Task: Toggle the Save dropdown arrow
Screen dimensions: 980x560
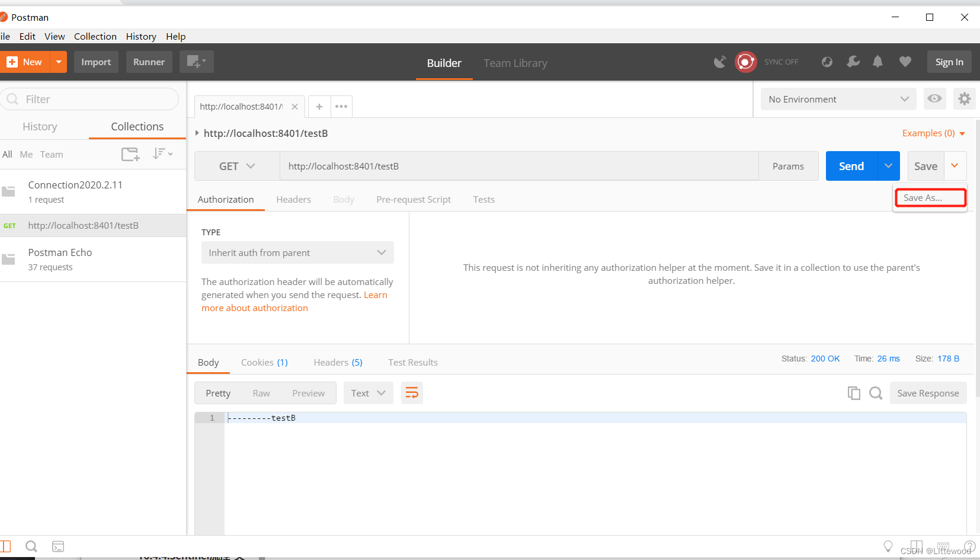Action: coord(955,166)
